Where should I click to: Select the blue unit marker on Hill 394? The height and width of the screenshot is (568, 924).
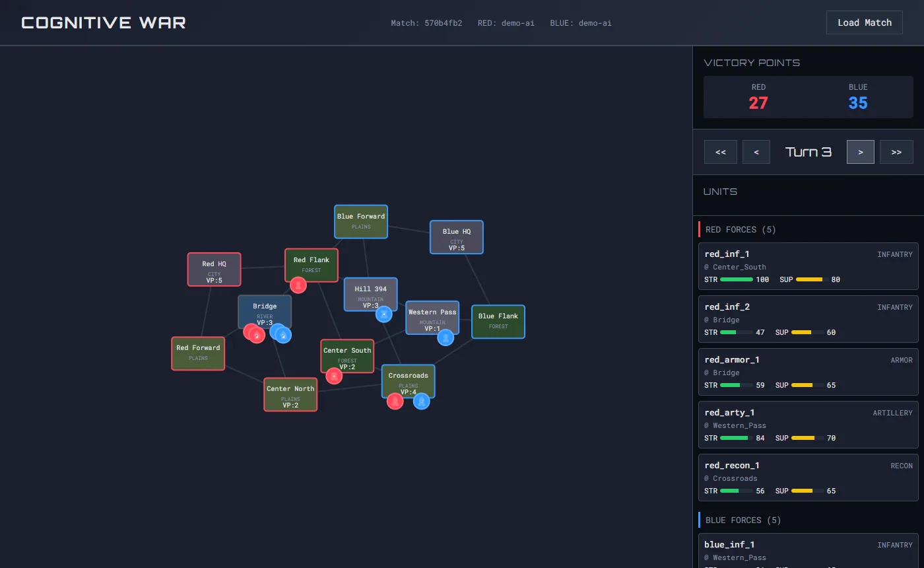click(384, 314)
